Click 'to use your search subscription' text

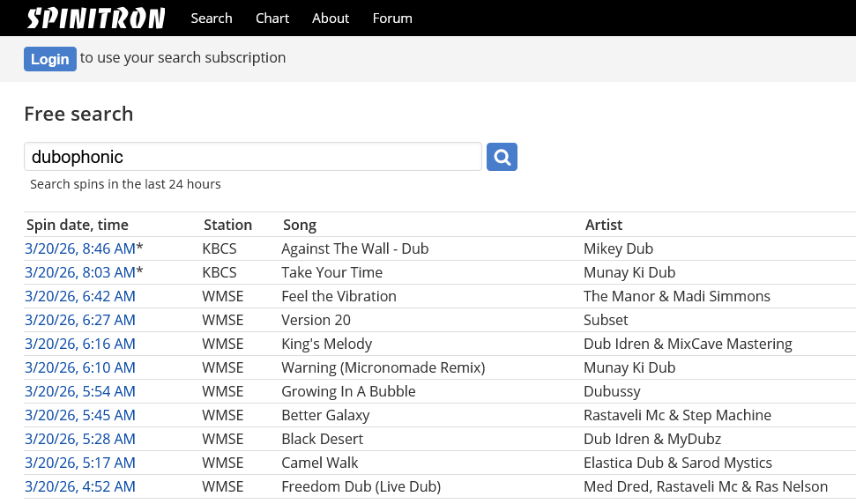pyautogui.click(x=182, y=58)
